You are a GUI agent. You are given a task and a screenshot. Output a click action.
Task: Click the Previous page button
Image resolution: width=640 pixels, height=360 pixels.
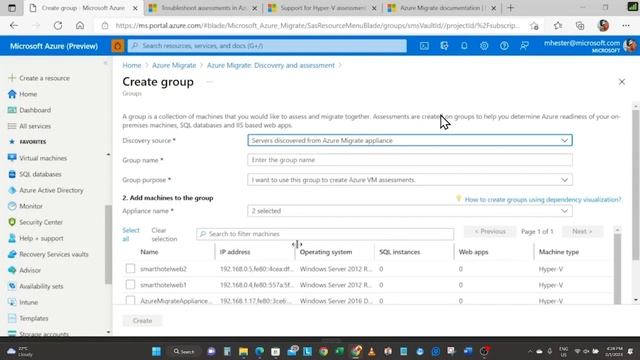tap(490, 231)
